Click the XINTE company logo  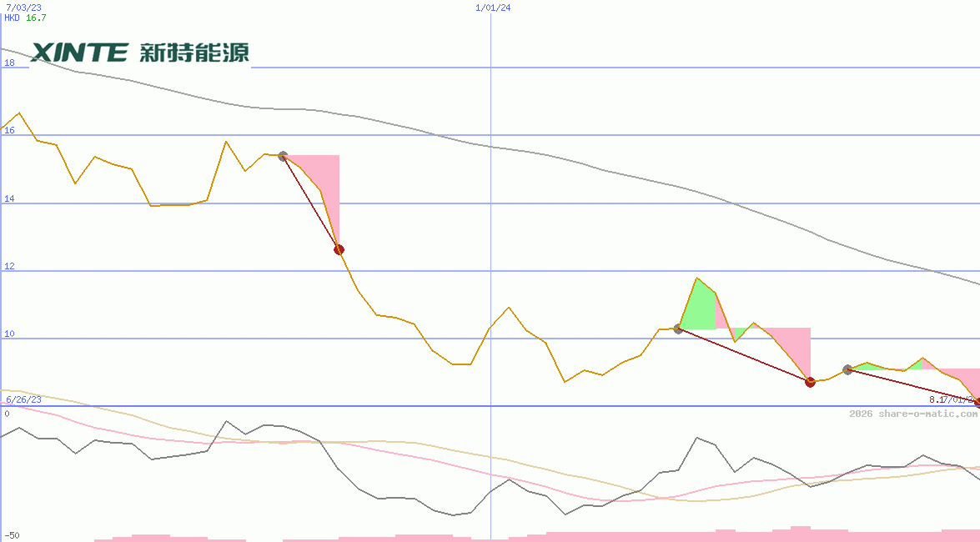140,53
